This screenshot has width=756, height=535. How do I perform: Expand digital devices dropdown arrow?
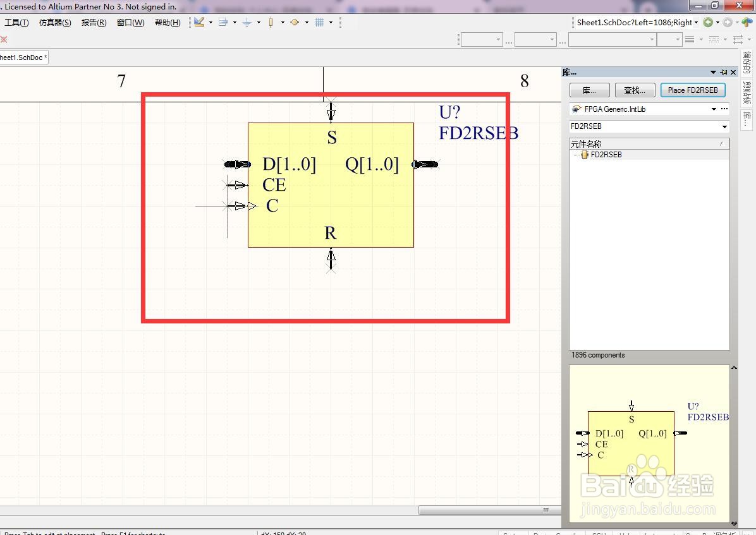(x=283, y=22)
